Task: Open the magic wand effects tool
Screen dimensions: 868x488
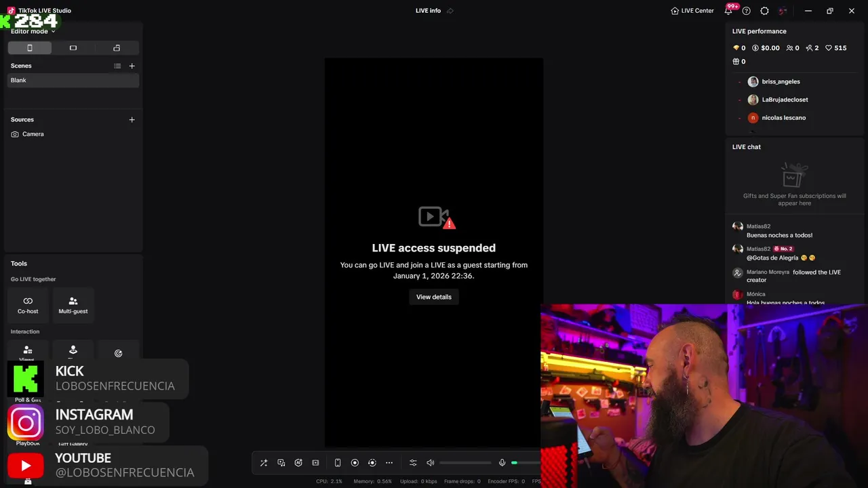Action: pyautogui.click(x=264, y=463)
